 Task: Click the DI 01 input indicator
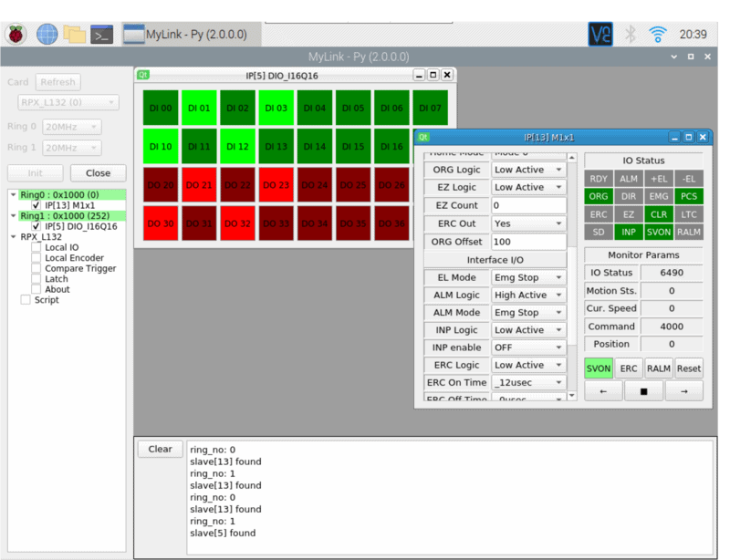coord(199,108)
